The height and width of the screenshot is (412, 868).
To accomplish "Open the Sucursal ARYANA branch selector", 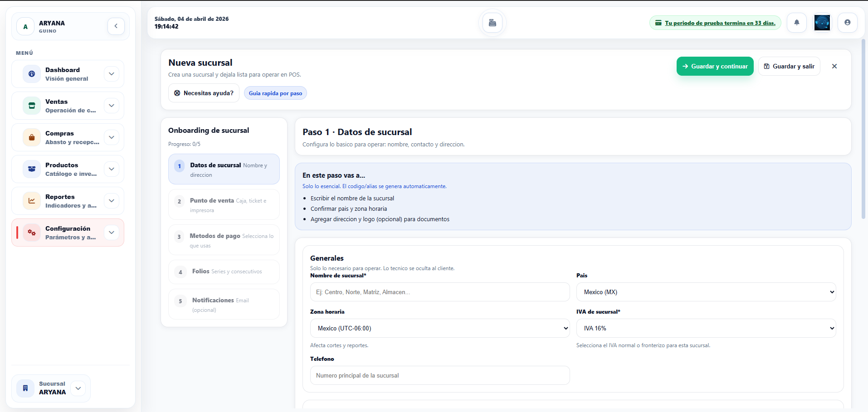I will tap(51, 388).
